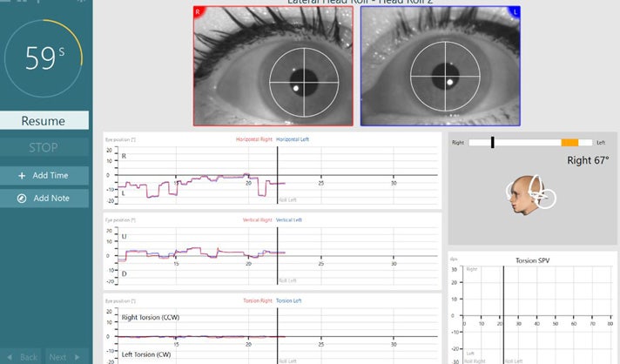Click the Right 67° head angle readout
620x364 pixels.
click(x=588, y=160)
